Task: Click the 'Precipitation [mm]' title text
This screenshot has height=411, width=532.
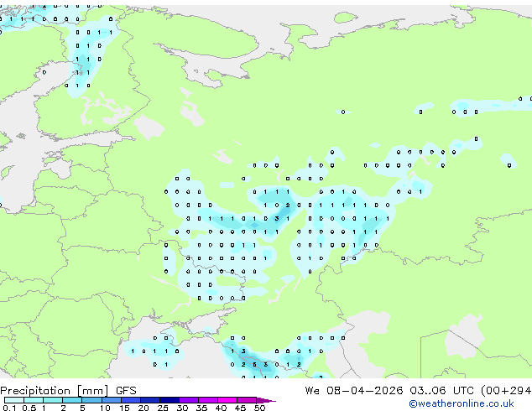Action: point(55,391)
